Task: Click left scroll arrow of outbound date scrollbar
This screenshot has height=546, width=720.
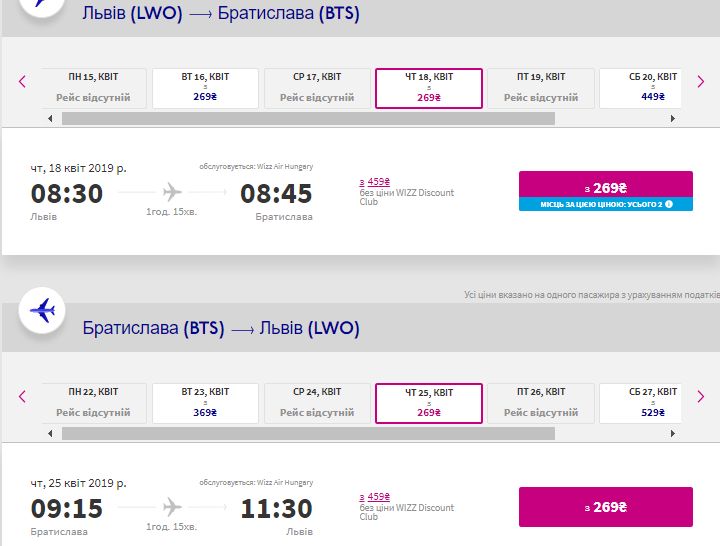Action: coord(51,118)
